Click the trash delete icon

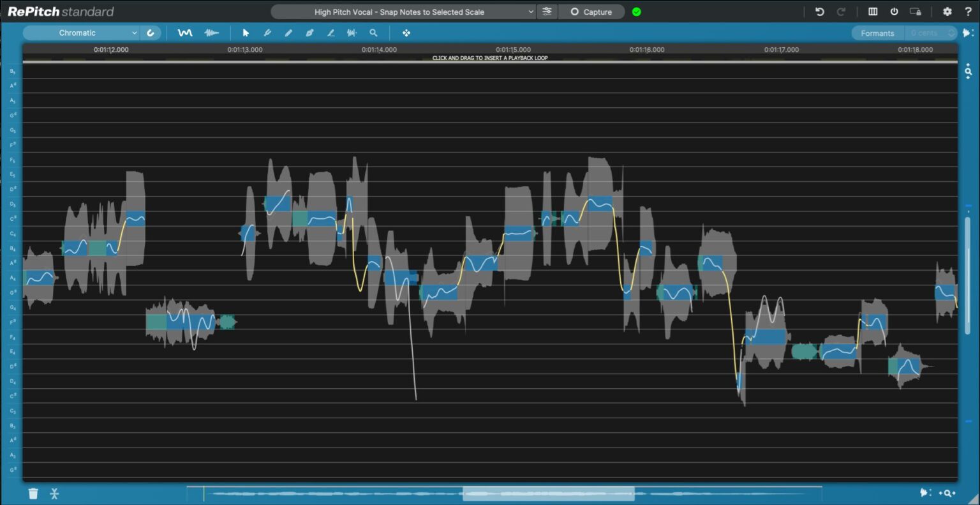pyautogui.click(x=33, y=494)
